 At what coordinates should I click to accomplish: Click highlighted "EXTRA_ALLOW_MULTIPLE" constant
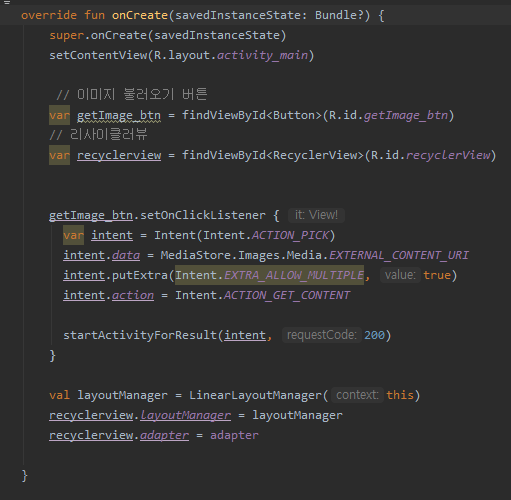pyautogui.click(x=294, y=275)
